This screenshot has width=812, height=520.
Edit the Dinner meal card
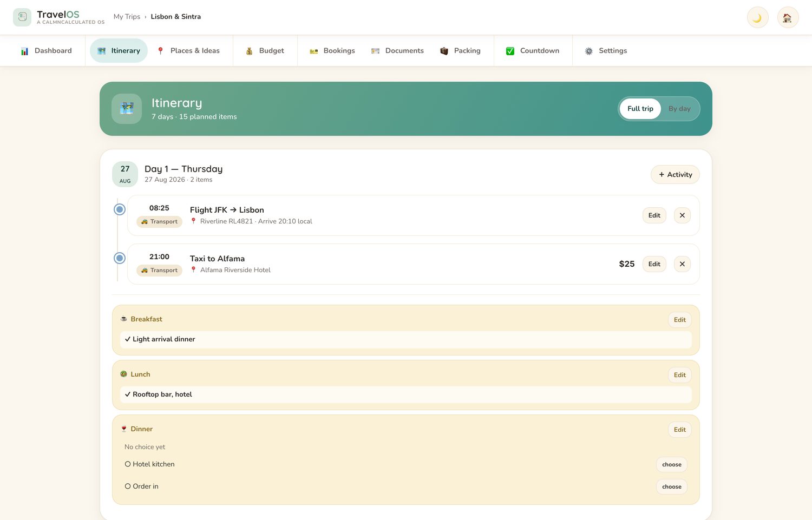(680, 430)
